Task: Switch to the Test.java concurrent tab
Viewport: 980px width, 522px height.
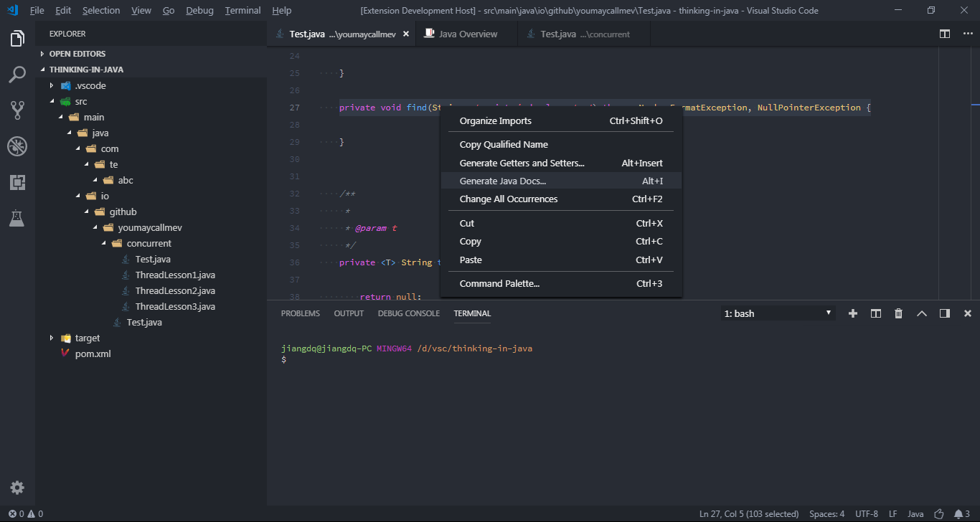Action: point(584,34)
